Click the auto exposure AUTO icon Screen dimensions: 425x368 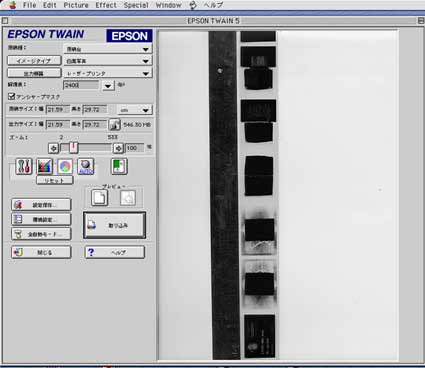tap(86, 166)
